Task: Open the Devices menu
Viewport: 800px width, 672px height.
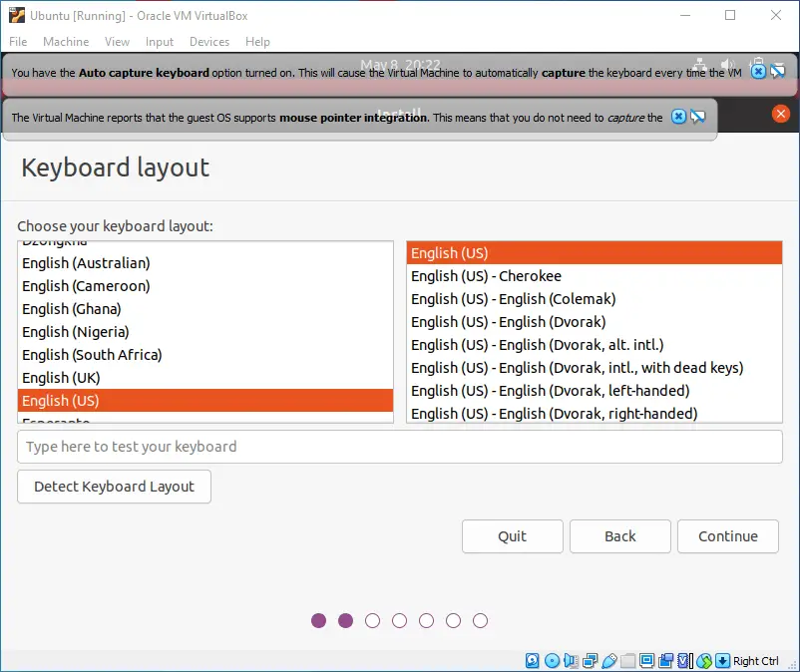Action: (x=209, y=42)
